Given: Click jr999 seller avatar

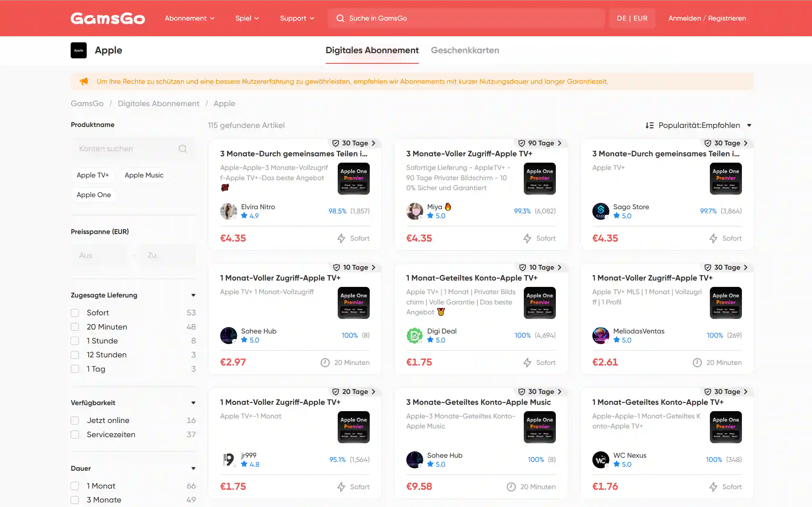Looking at the screenshot, I should click(x=228, y=460).
